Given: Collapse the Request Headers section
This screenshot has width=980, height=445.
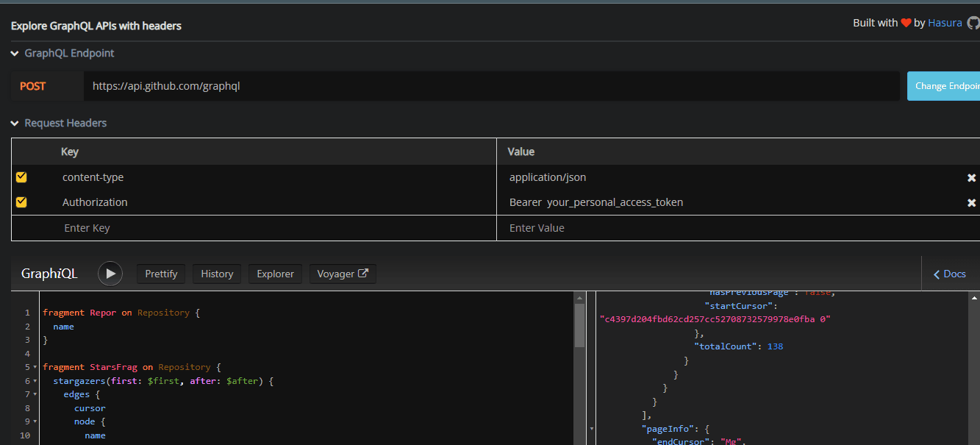Looking at the screenshot, I should tap(15, 124).
